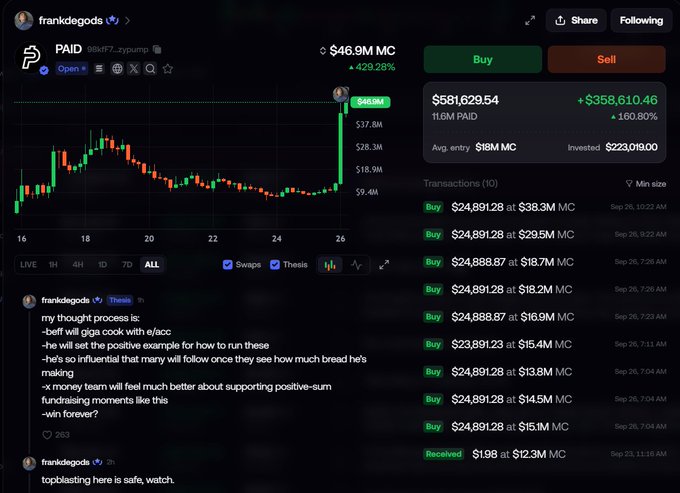Open Received transaction at $12.3M MC
Image resolution: width=680 pixels, height=493 pixels.
point(545,454)
